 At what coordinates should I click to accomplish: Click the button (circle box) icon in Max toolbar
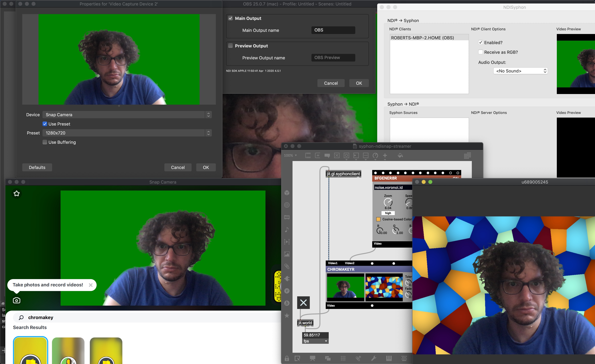[x=346, y=156]
